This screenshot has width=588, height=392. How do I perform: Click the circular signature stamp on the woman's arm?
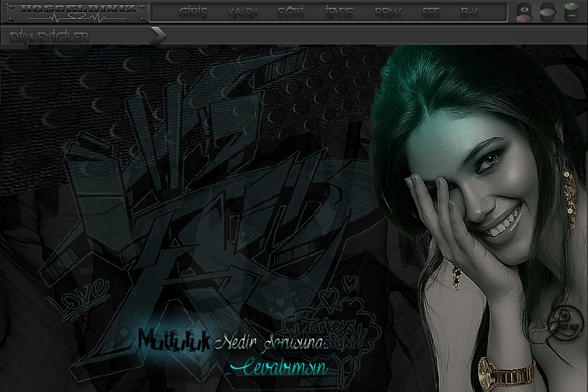[562, 321]
